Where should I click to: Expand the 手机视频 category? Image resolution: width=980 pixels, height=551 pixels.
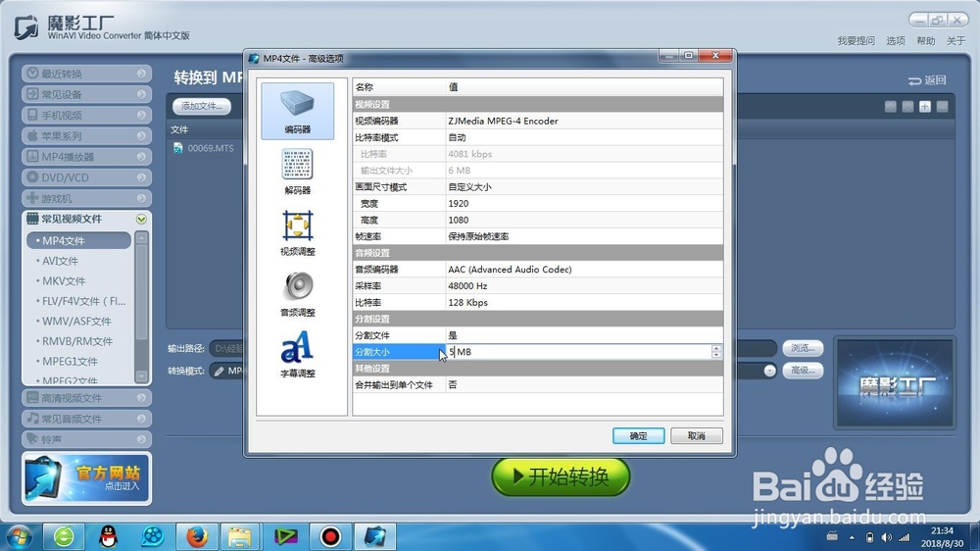[86, 115]
